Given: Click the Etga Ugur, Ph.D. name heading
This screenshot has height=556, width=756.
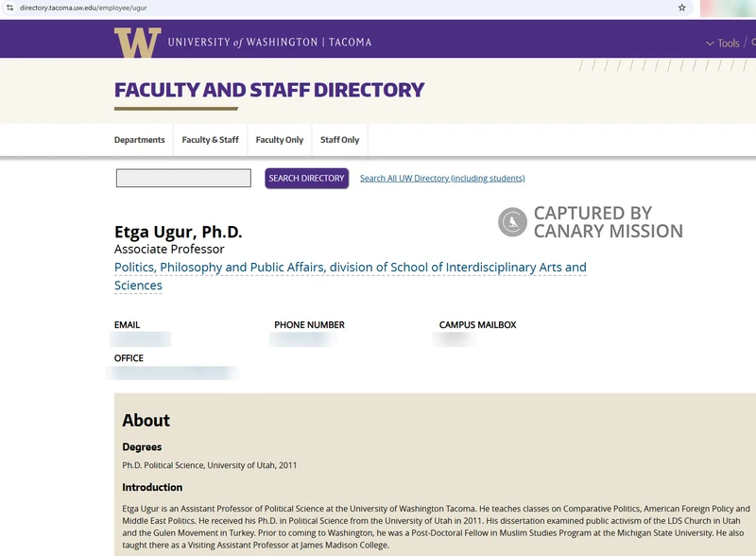Looking at the screenshot, I should 178,233.
